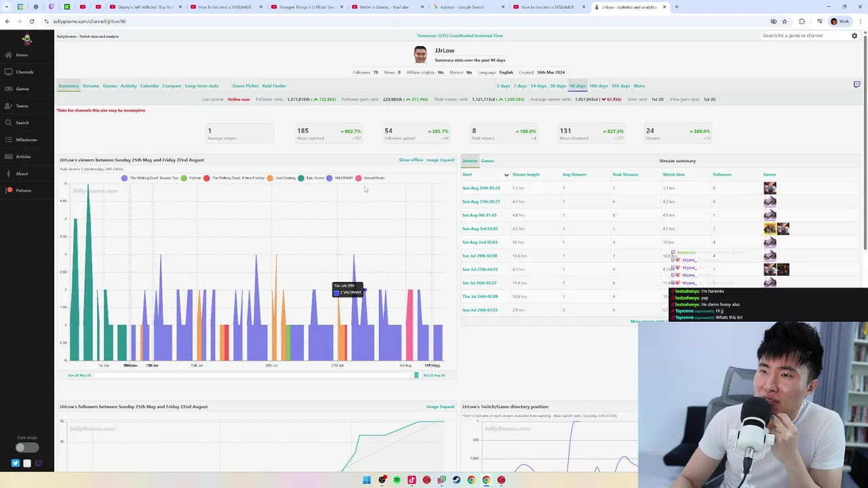Screen dimensions: 868x488
Task: Open the More time range dropdown
Action: tap(639, 86)
